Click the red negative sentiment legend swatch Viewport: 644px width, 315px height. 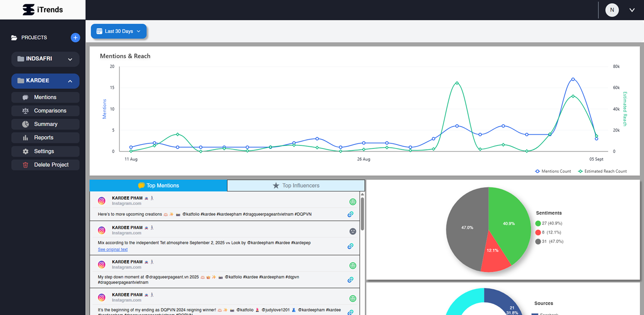click(538, 232)
